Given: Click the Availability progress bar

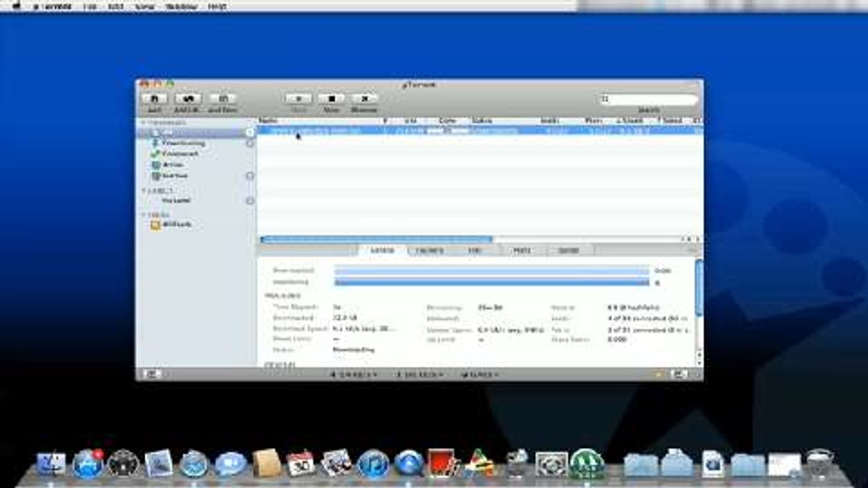Looking at the screenshot, I should coord(492,282).
